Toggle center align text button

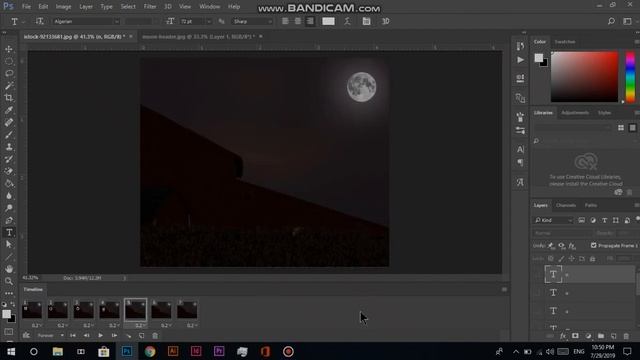click(298, 21)
